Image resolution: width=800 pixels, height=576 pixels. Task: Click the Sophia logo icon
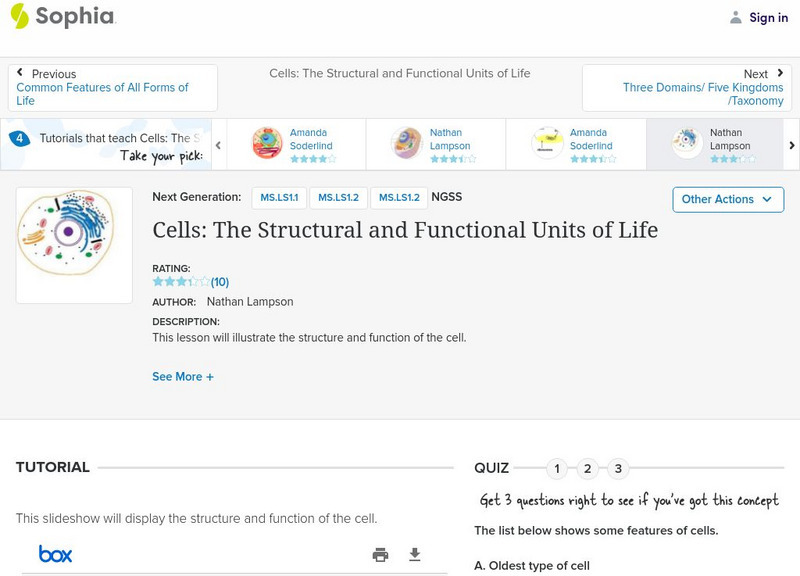click(x=20, y=16)
